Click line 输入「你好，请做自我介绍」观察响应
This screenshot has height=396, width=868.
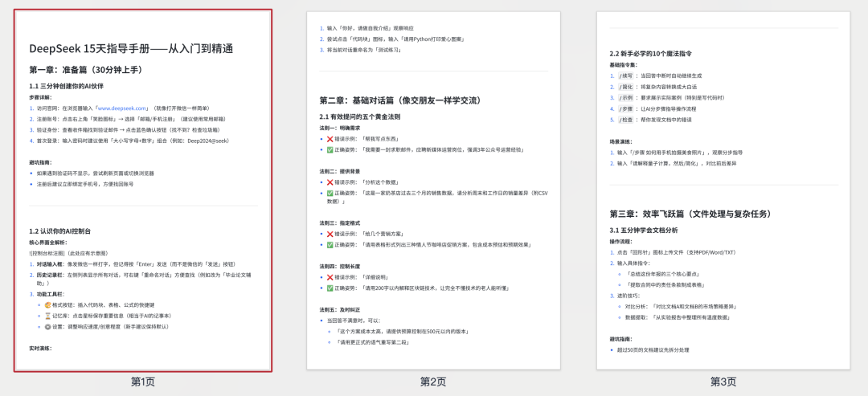pos(366,28)
